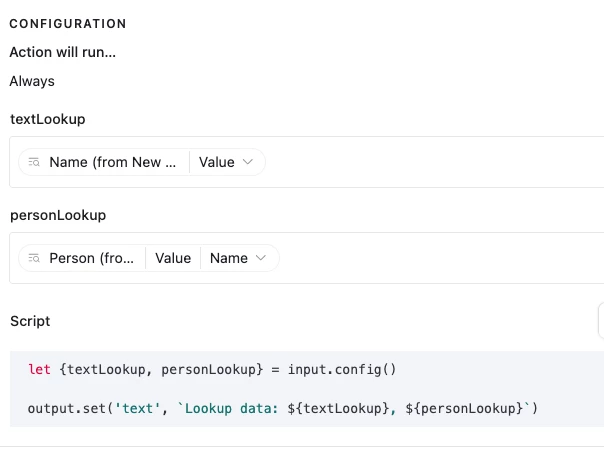Focus the empty area of the personLookup field

tap(440, 258)
